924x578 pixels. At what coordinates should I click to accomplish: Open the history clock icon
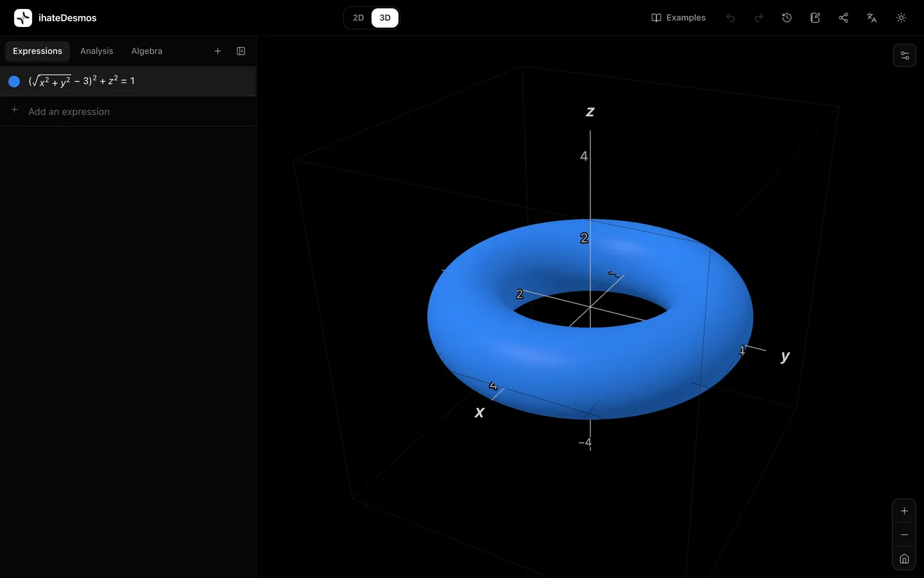coord(787,18)
